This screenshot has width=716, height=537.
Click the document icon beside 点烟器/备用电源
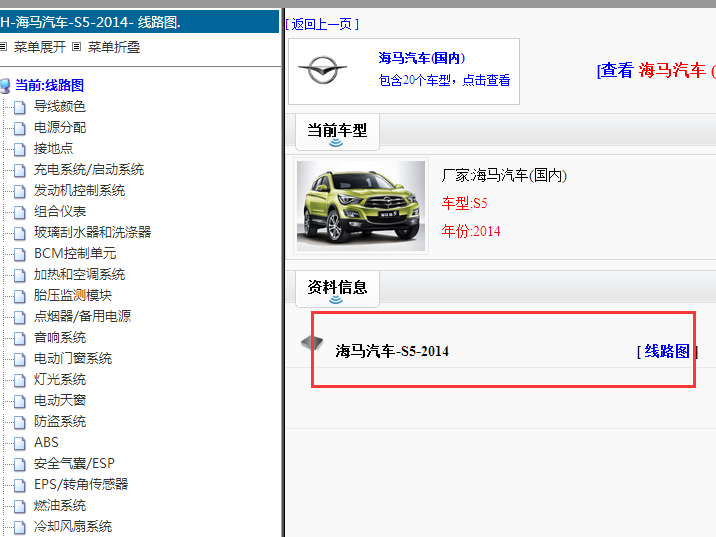[20, 317]
